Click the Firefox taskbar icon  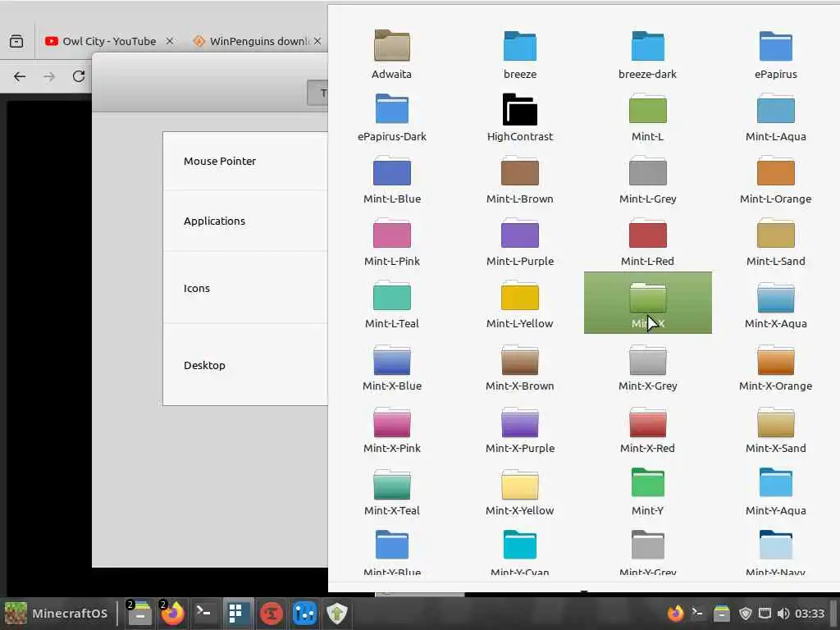(172, 614)
